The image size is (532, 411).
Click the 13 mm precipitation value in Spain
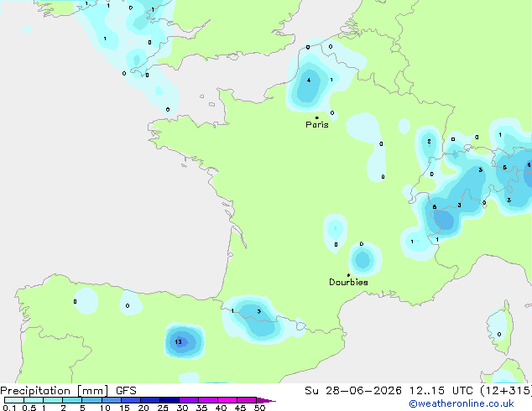(179, 342)
